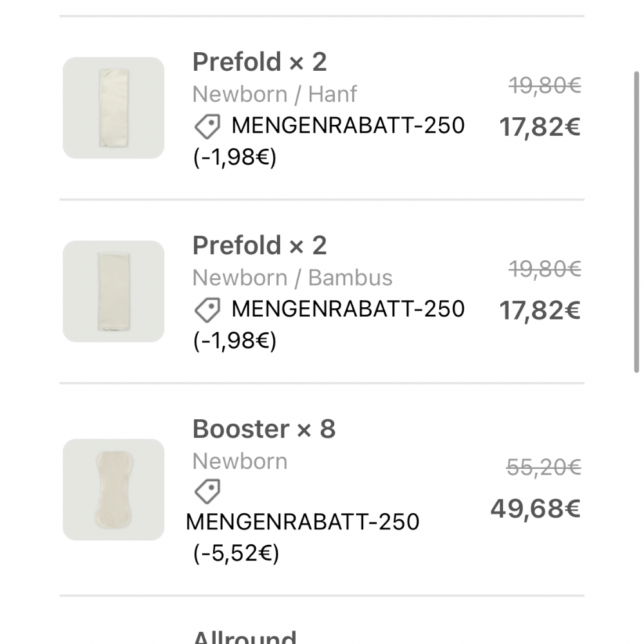This screenshot has height=644, width=644.
Task: Click discount tag icon for Bambus Prefold
Action: click(207, 310)
